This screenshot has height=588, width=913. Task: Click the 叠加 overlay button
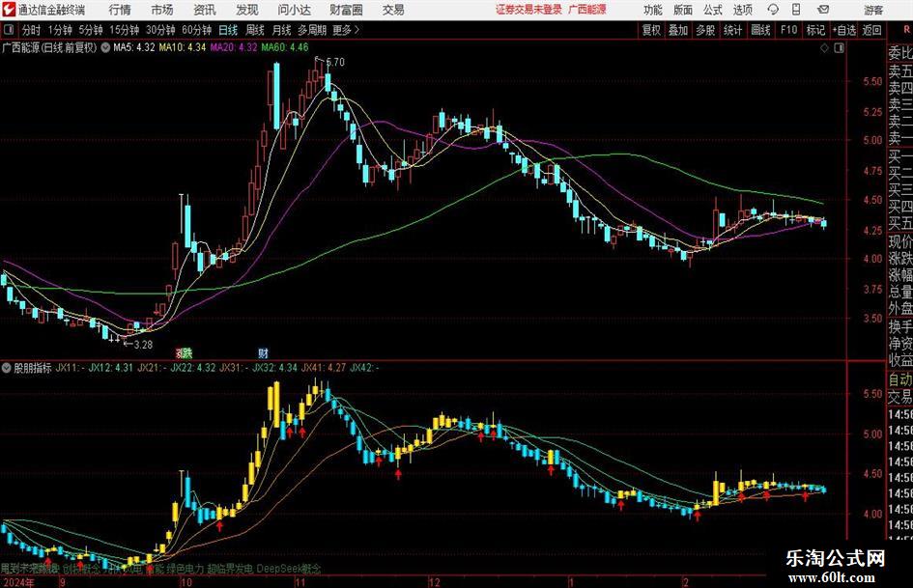pyautogui.click(x=678, y=30)
